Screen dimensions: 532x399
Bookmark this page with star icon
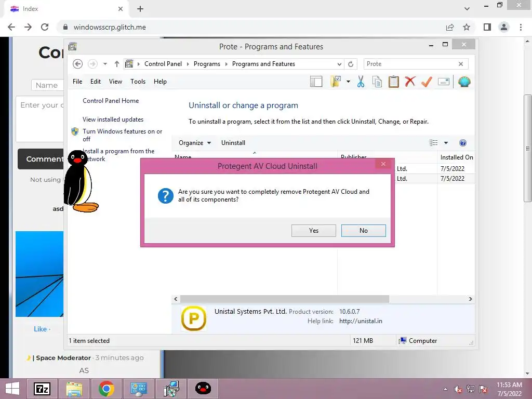pos(467,27)
